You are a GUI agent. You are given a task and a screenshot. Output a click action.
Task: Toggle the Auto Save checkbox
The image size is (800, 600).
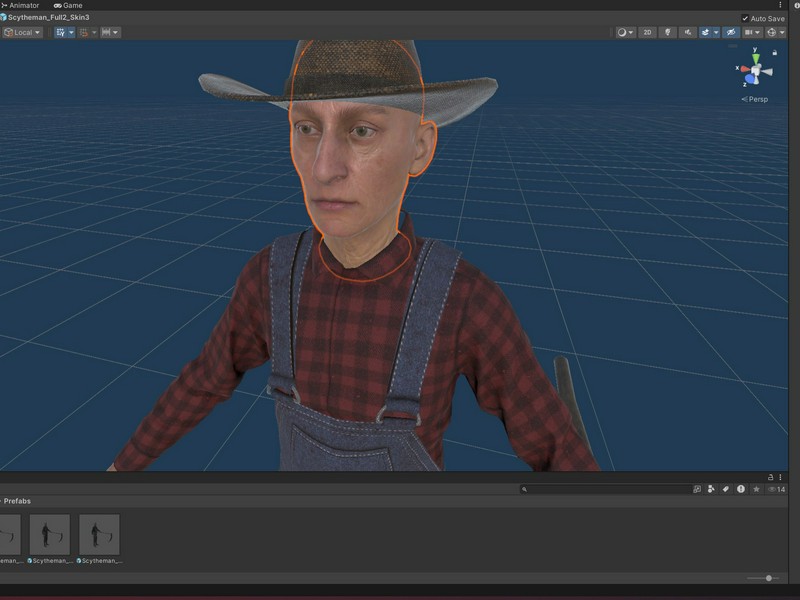(745, 18)
